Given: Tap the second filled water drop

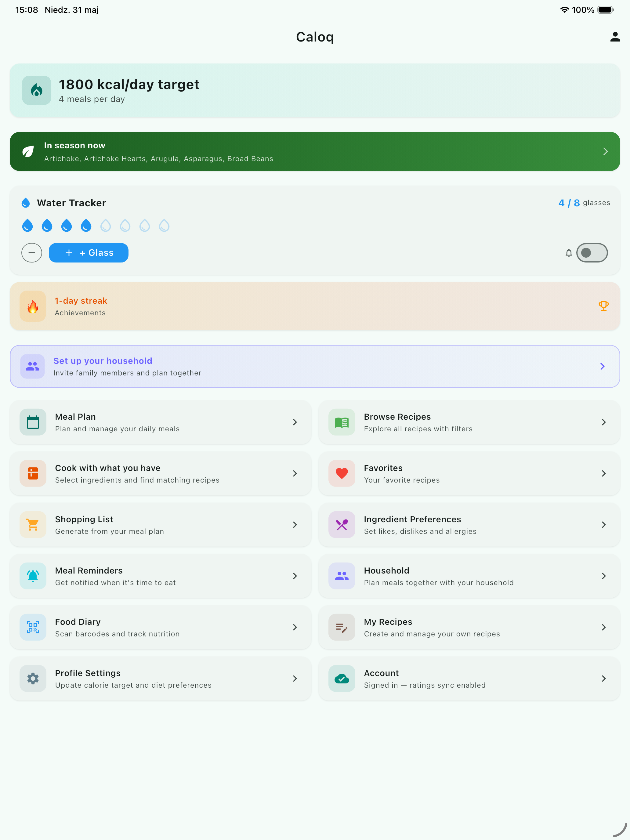Looking at the screenshot, I should (47, 226).
